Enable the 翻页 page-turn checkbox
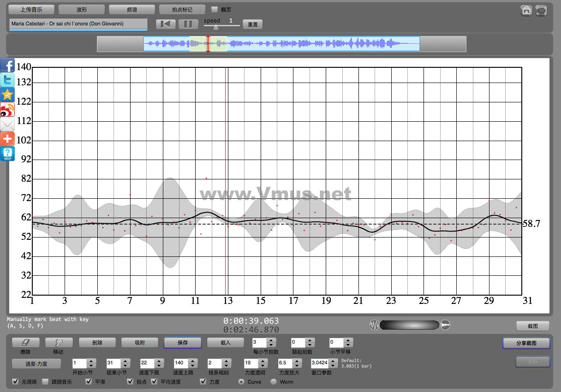Viewport: 561px width, 392px height. (x=215, y=9)
